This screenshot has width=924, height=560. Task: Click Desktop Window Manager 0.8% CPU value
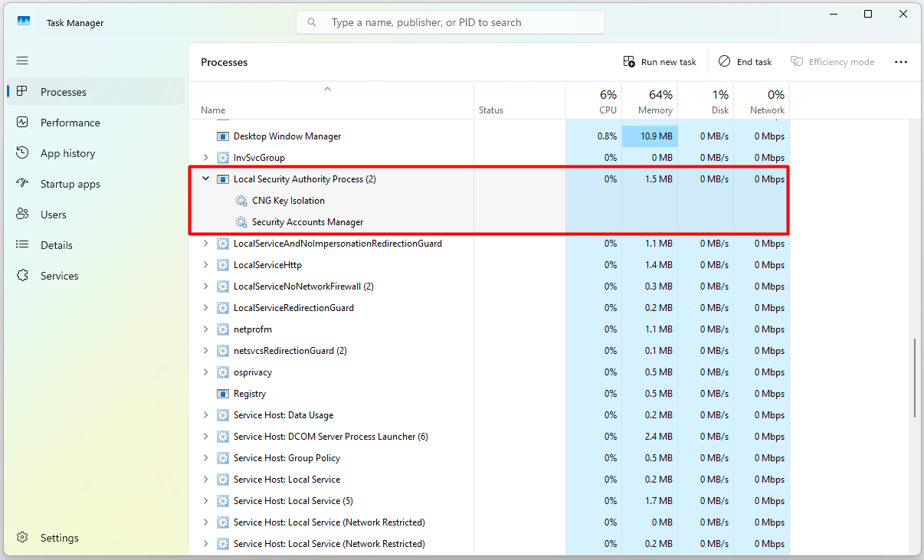594,136
